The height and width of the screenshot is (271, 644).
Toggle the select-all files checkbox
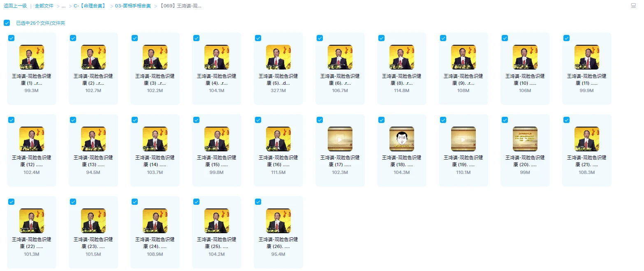[7, 23]
